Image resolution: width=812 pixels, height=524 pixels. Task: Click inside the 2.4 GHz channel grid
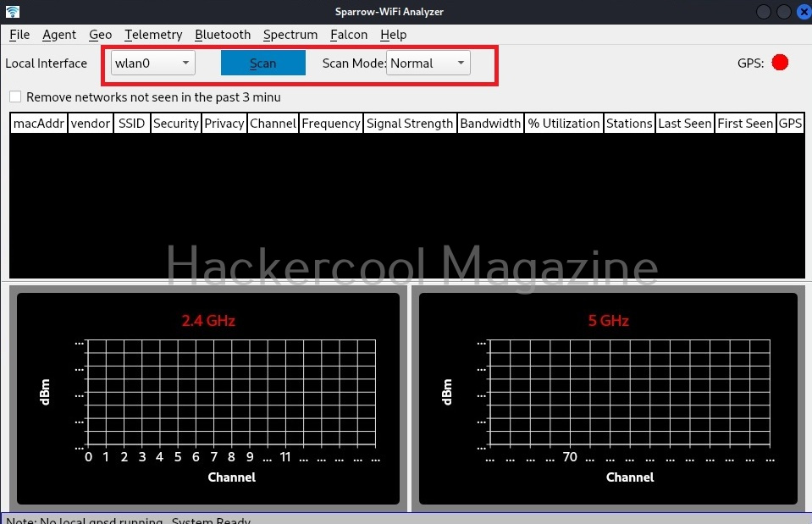[231, 393]
